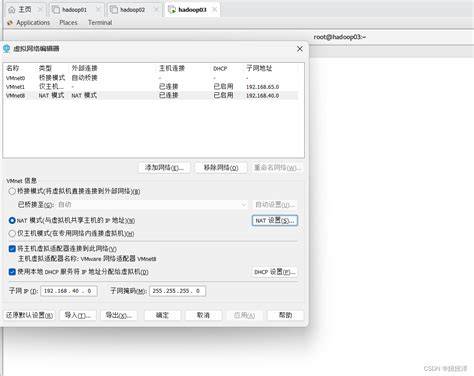
Task: Click the home icon on 主页 tab
Action: point(12,10)
